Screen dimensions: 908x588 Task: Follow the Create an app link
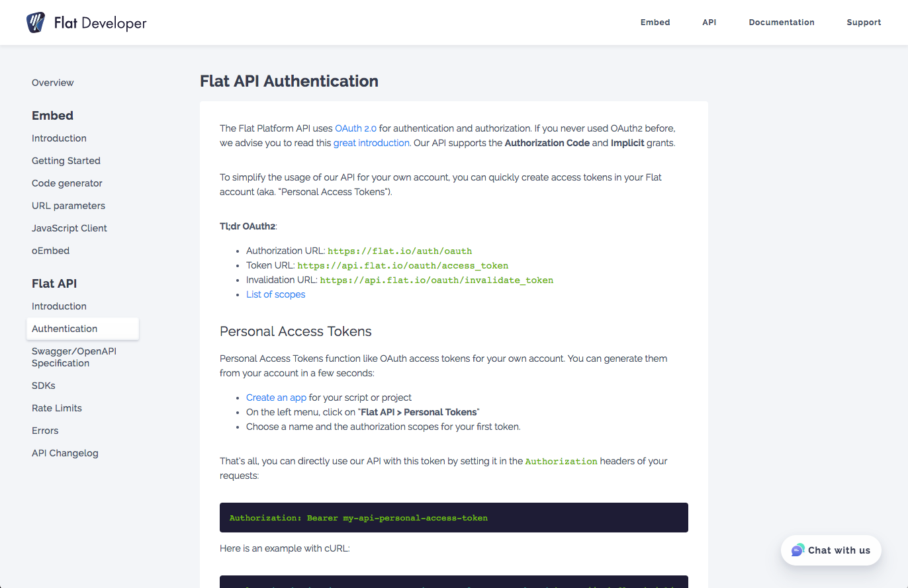coord(276,398)
